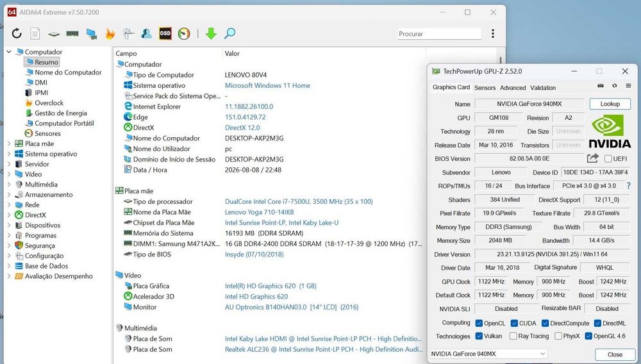This screenshot has height=364, width=641.
Task: Toggle the Vulkan checkbox
Action: pos(479,336)
